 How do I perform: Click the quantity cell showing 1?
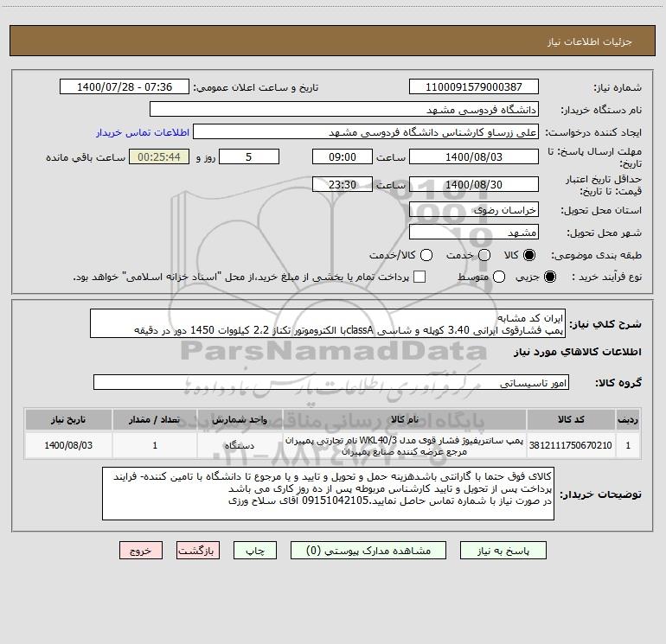click(x=155, y=445)
